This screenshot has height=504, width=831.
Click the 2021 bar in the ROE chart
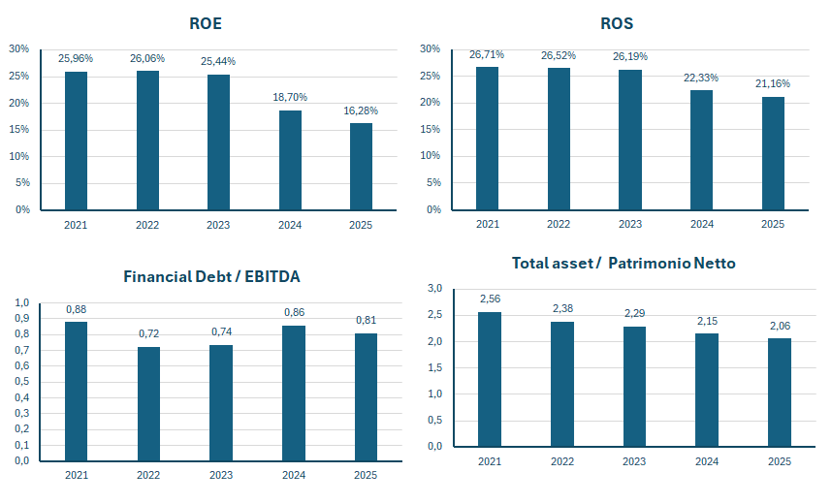pos(76,141)
